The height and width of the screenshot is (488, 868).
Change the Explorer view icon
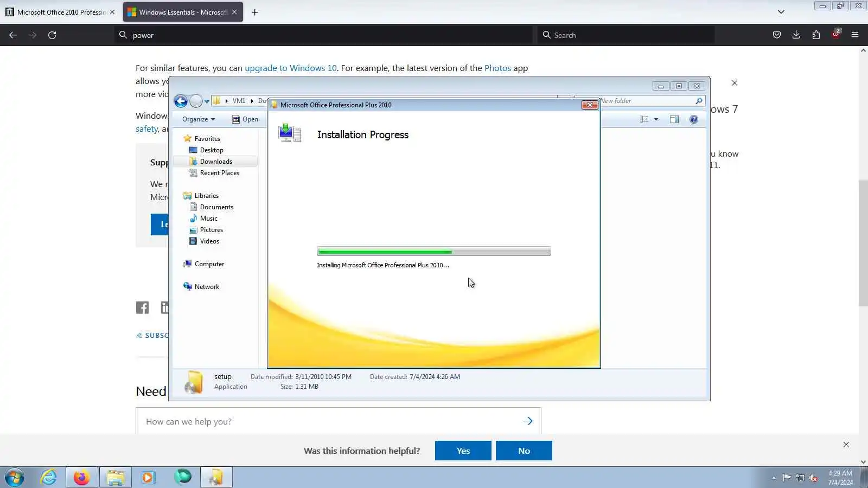pyautogui.click(x=644, y=119)
